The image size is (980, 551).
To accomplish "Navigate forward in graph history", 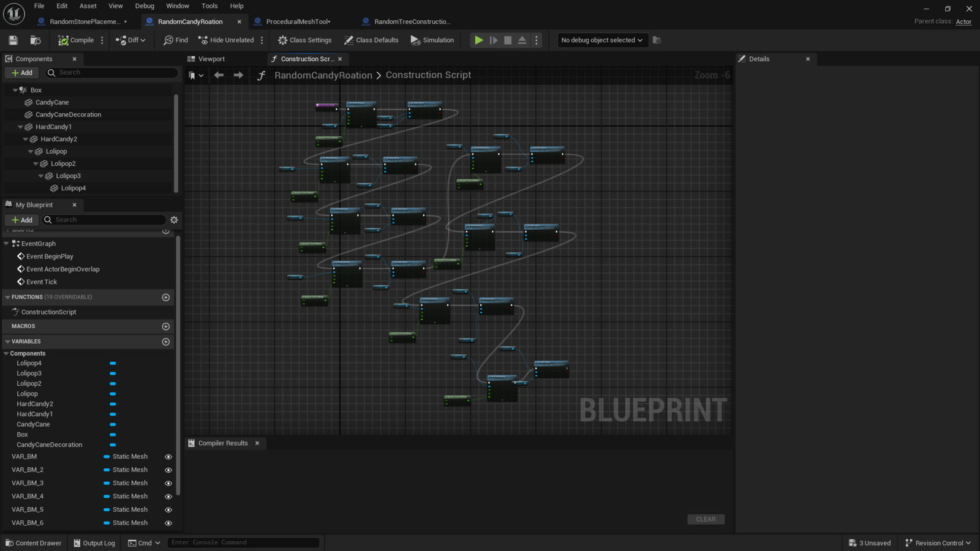I will coord(238,75).
